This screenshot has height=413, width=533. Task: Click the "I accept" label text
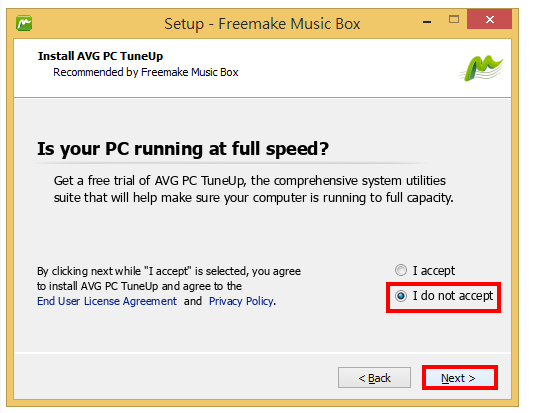click(x=434, y=271)
